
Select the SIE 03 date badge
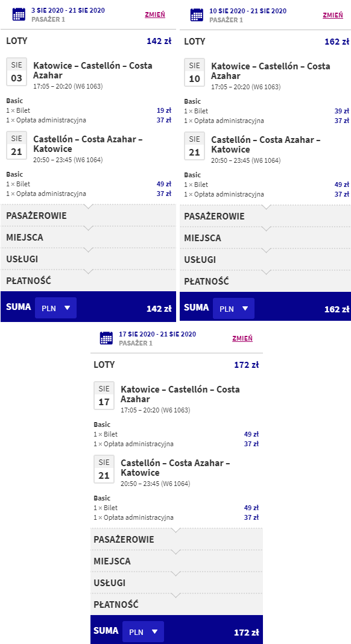[16, 72]
